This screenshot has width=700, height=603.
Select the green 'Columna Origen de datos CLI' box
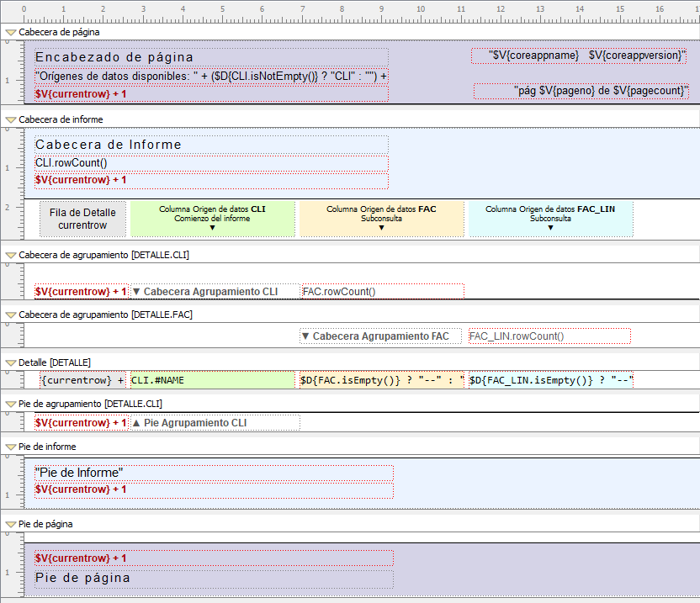pyautogui.click(x=212, y=219)
